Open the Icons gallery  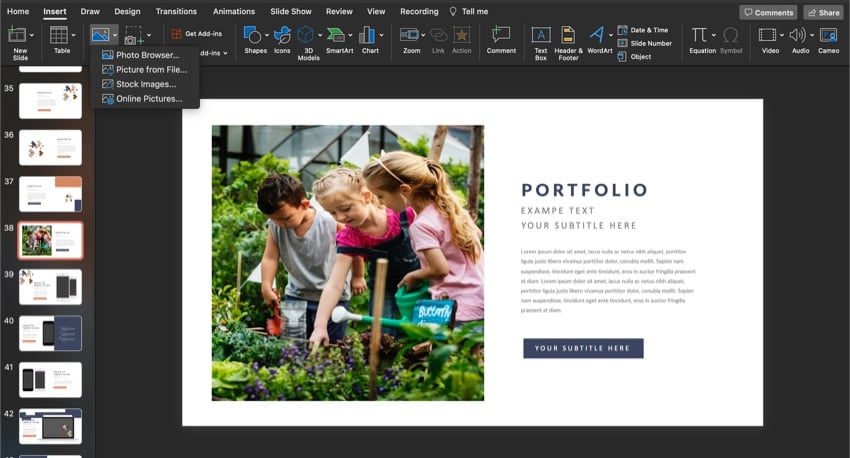coord(282,37)
